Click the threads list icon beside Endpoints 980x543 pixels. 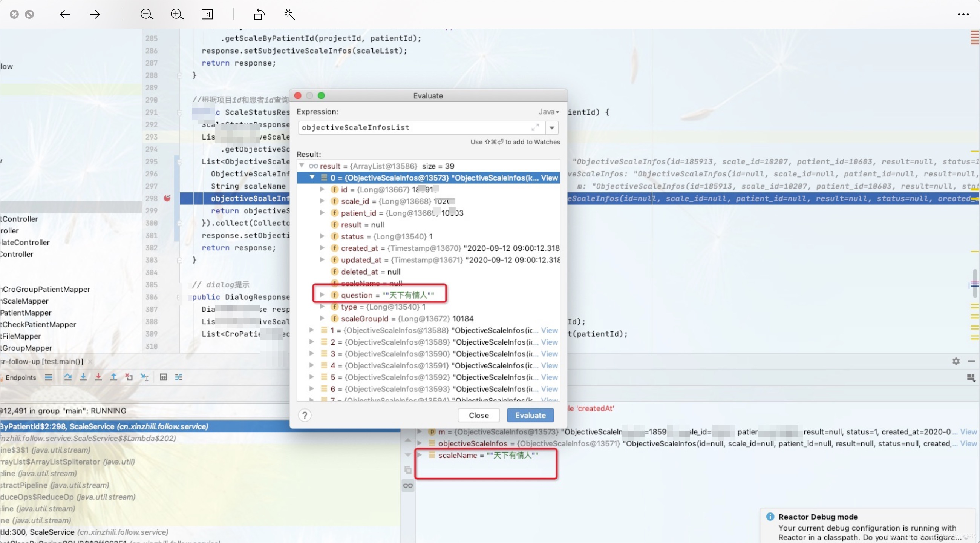[x=49, y=377]
